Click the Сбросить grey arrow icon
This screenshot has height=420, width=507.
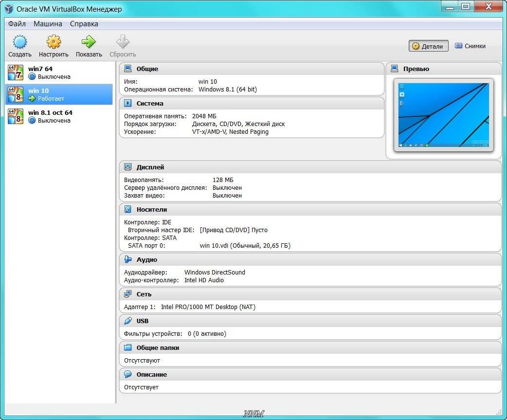click(123, 42)
